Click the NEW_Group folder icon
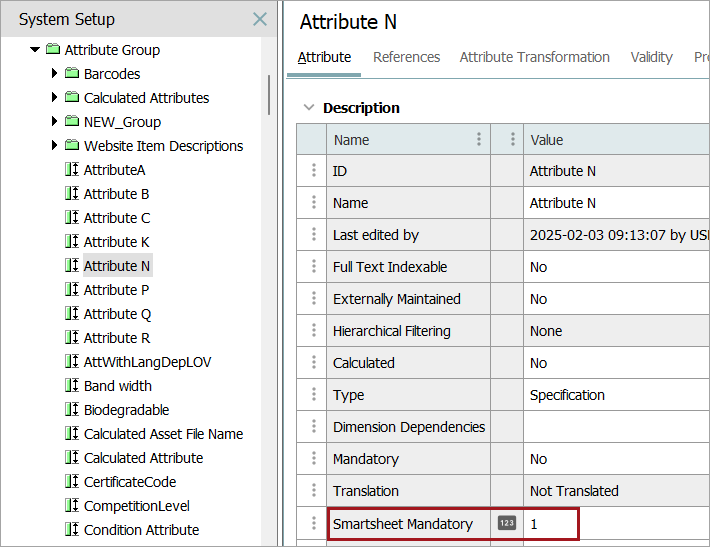This screenshot has height=547, width=710. click(72, 120)
